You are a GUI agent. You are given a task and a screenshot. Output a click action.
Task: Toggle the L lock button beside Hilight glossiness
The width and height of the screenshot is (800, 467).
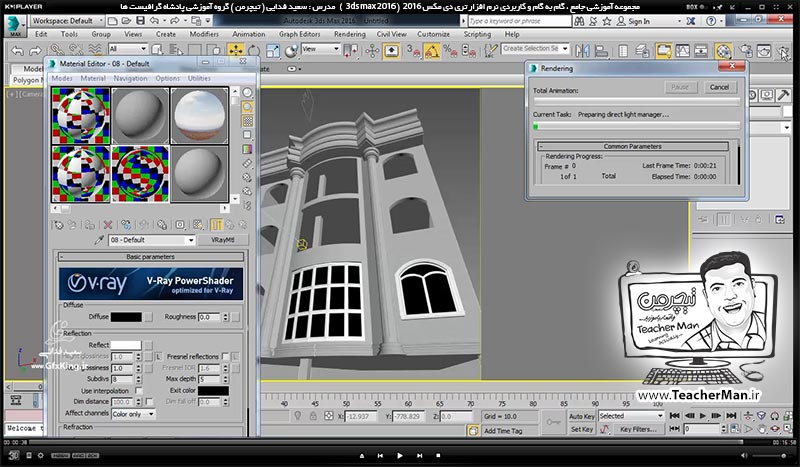159,356
